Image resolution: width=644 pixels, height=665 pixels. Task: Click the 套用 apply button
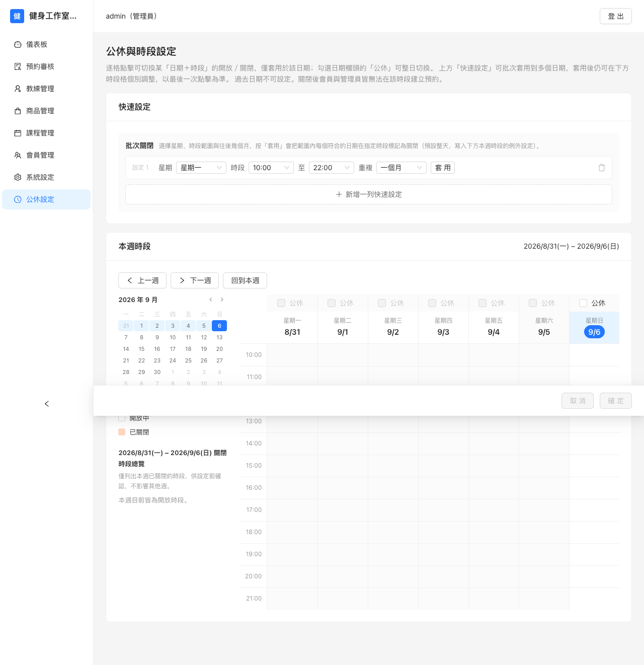[443, 168]
